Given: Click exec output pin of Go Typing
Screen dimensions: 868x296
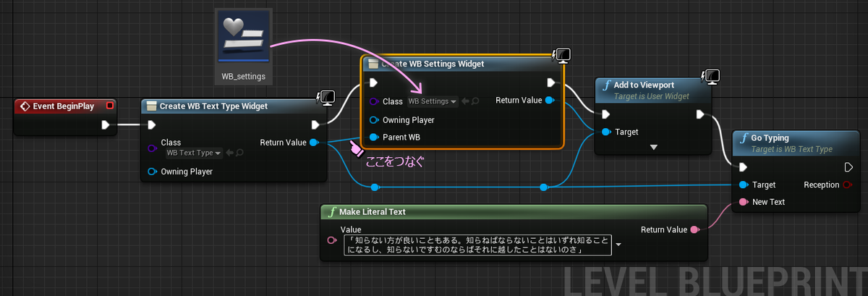Looking at the screenshot, I should [848, 167].
